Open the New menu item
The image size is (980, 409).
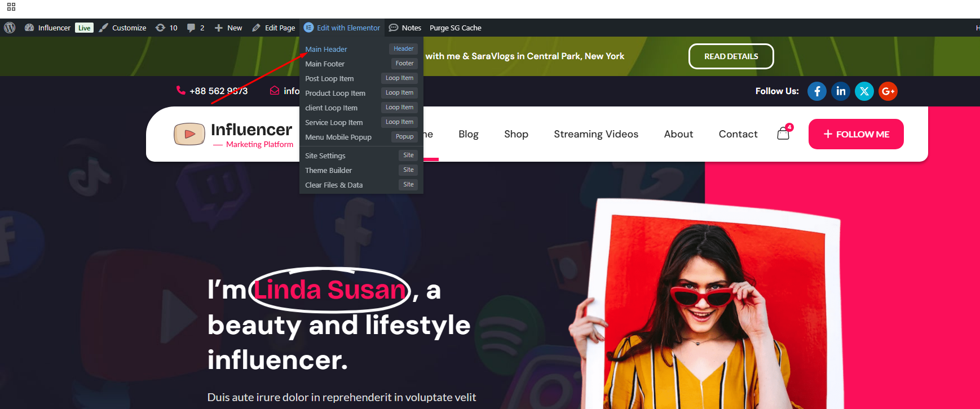click(235, 28)
